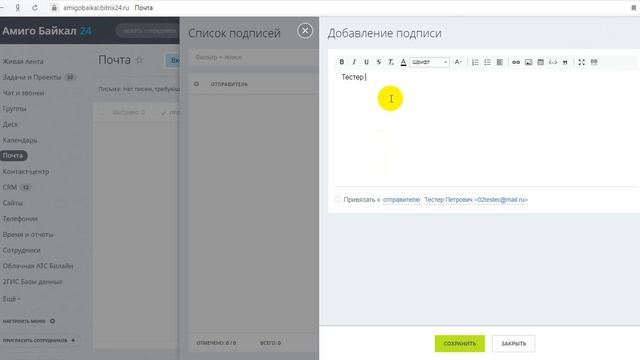The width and height of the screenshot is (640, 360).
Task: Check the Привязать к отправителю checkbox
Action: (338, 199)
